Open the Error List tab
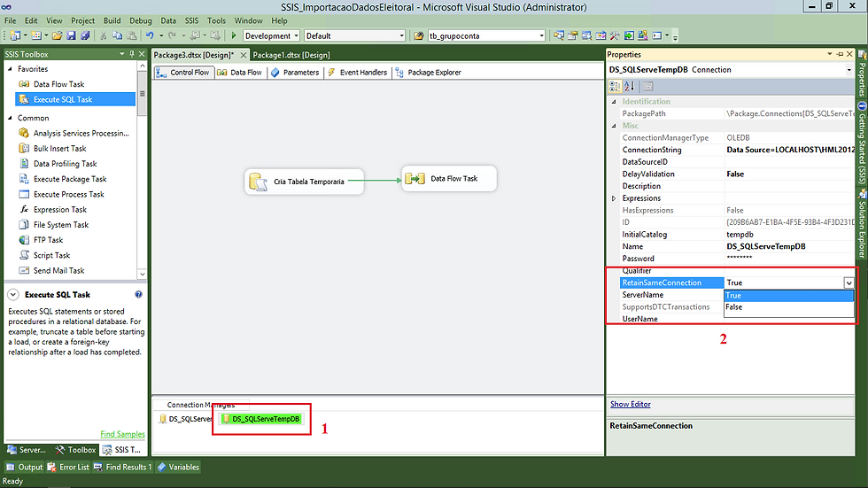This screenshot has height=488, width=868. click(68, 467)
